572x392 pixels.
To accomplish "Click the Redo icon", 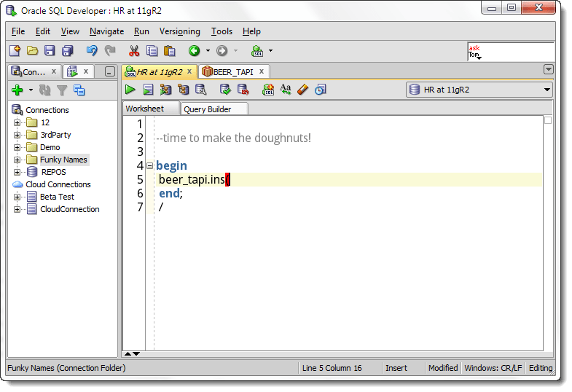I will click(x=110, y=51).
